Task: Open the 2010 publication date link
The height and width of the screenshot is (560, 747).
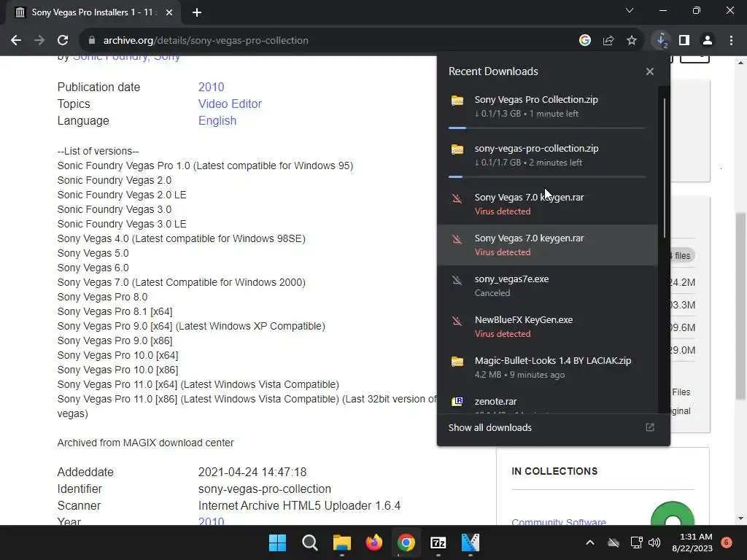Action: click(211, 87)
